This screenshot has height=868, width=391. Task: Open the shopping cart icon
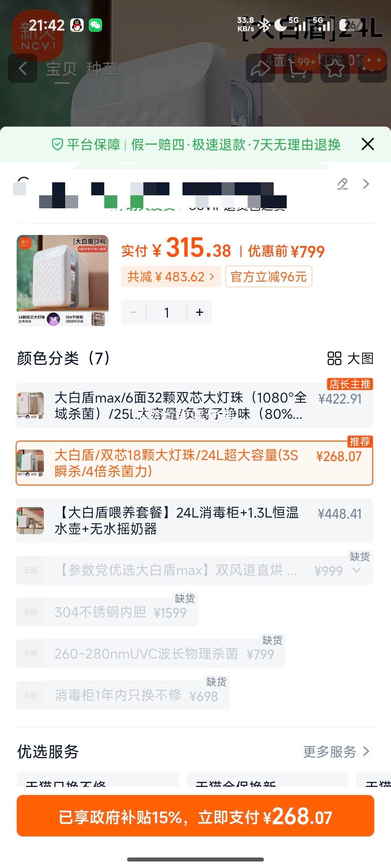coord(298,68)
